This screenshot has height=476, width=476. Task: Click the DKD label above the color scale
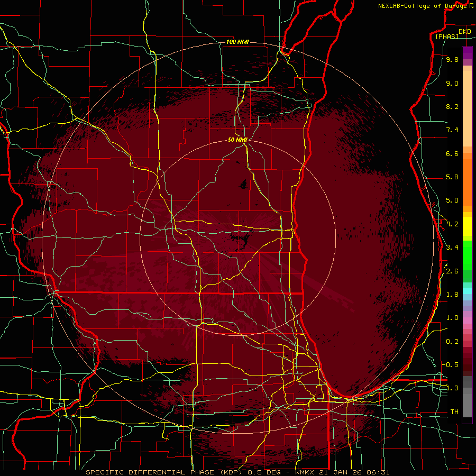[464, 32]
